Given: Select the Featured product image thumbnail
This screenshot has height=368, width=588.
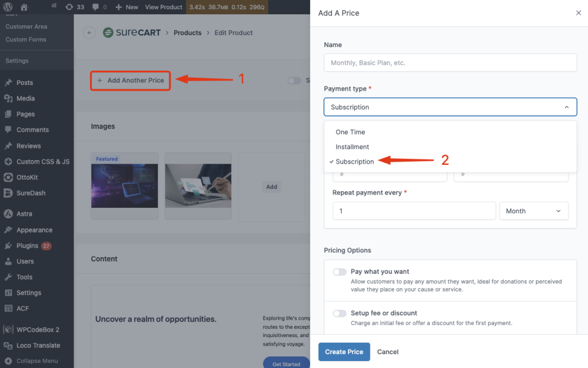Looking at the screenshot, I should (x=125, y=187).
